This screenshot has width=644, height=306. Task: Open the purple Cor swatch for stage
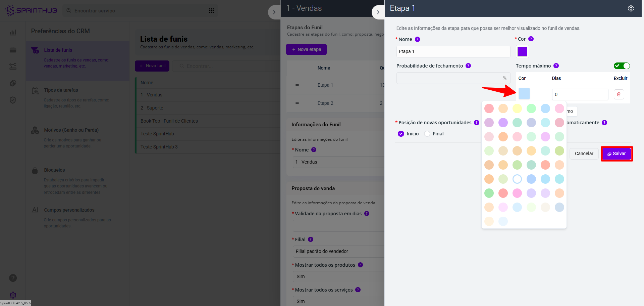[x=522, y=51]
